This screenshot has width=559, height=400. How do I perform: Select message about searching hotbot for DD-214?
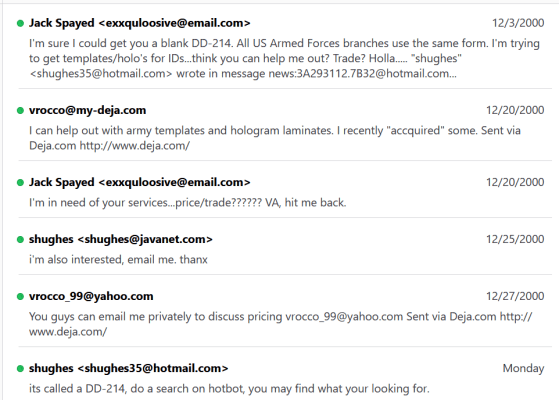click(x=229, y=389)
